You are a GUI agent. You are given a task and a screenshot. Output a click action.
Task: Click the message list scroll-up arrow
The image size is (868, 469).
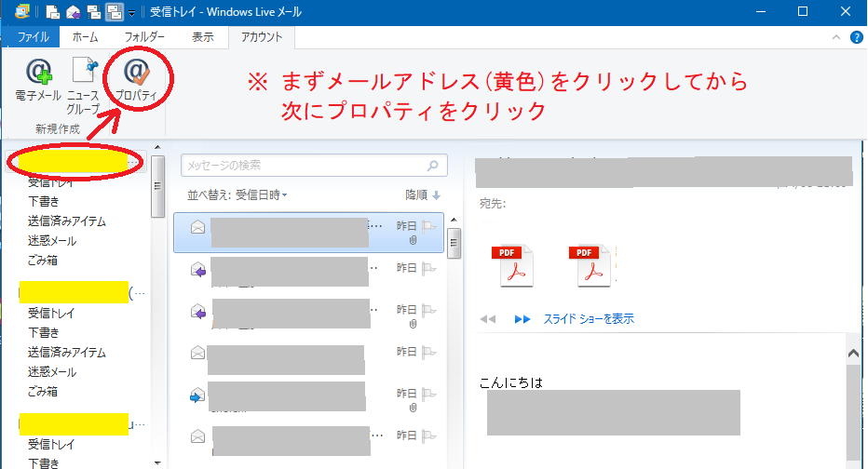[454, 220]
